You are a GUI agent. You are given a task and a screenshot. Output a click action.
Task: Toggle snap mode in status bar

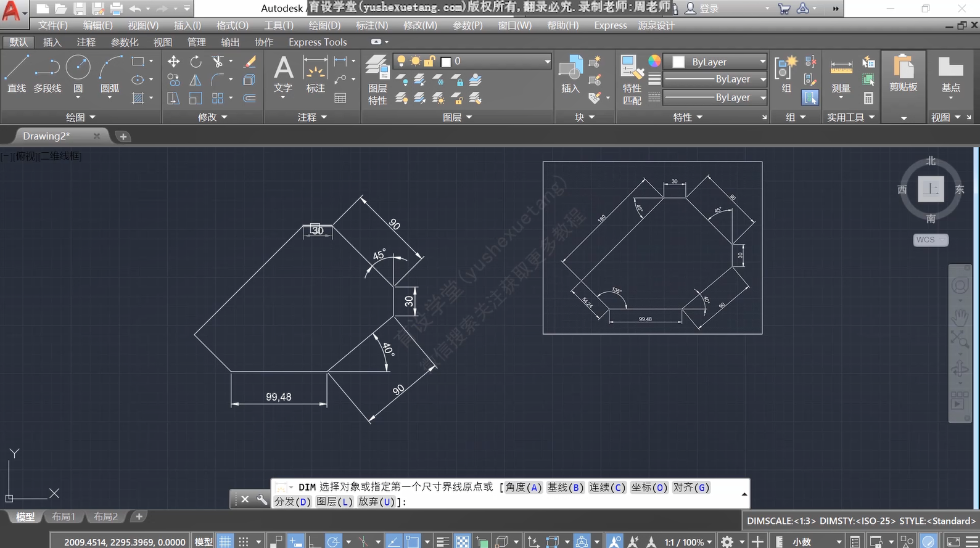pos(244,541)
